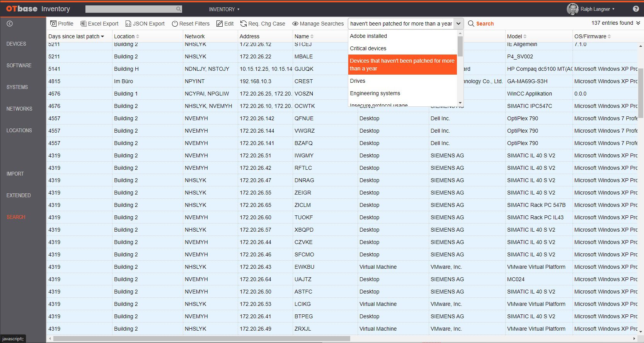Click the magnifier icon beside Search
The width and height of the screenshot is (644, 343).
(x=471, y=24)
